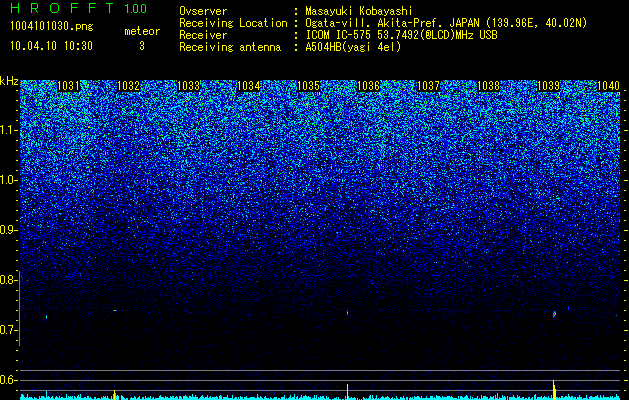Screen dimensions: 629x400
Task: Click the Receiving Location text line
Action: tap(383, 23)
